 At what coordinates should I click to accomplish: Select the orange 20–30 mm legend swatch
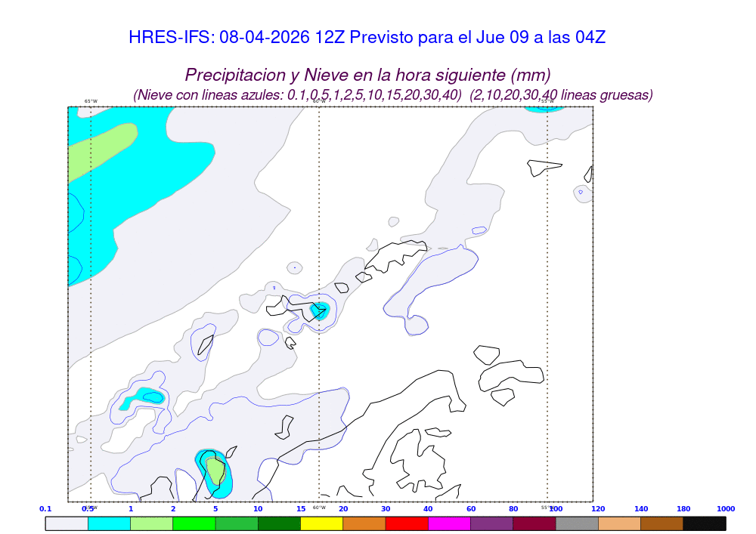[364, 523]
